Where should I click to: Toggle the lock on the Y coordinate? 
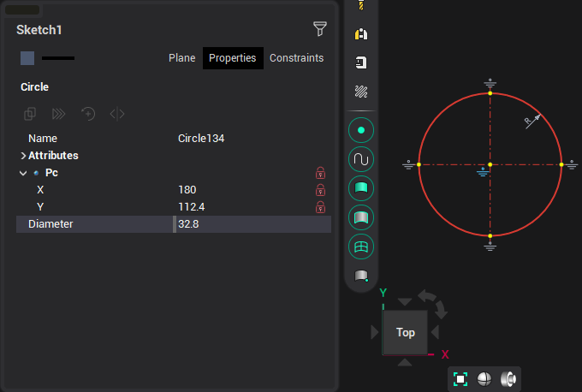coord(321,207)
